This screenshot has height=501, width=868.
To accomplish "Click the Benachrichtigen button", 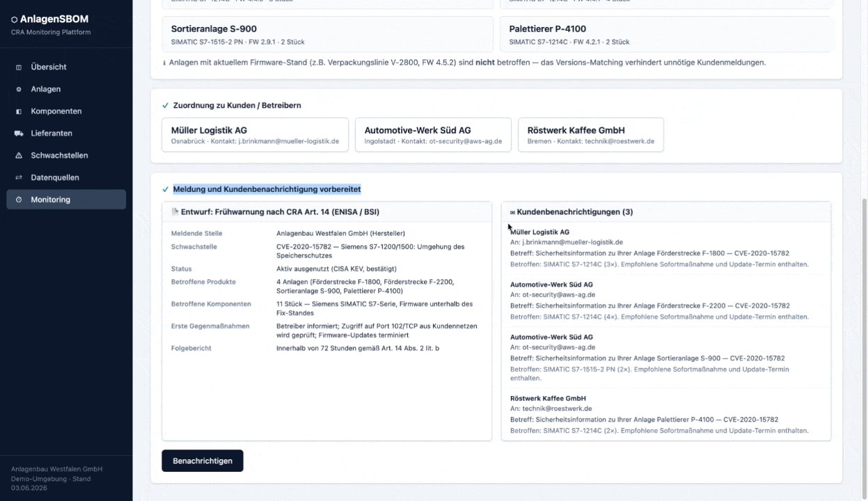I will pyautogui.click(x=203, y=461).
